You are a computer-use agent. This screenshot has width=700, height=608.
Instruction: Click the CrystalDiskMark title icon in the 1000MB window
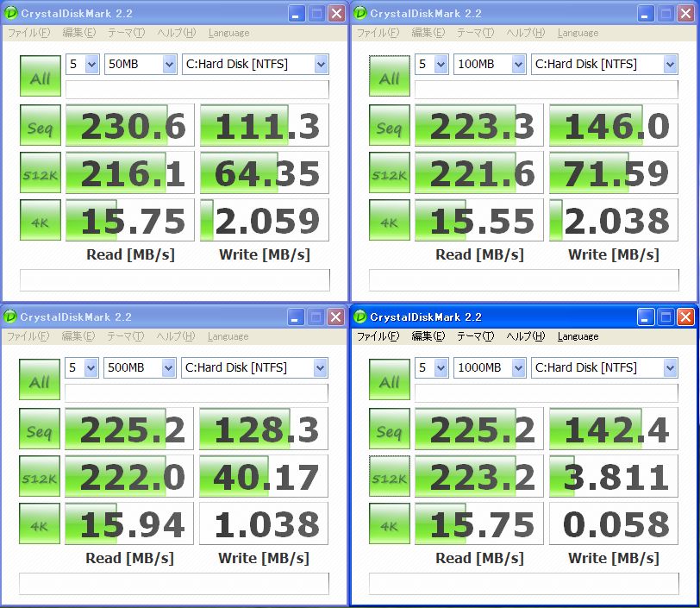359,317
